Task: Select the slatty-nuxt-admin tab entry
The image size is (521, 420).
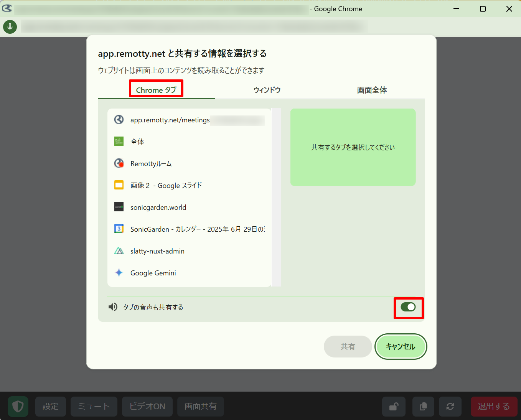Action: pos(157,251)
